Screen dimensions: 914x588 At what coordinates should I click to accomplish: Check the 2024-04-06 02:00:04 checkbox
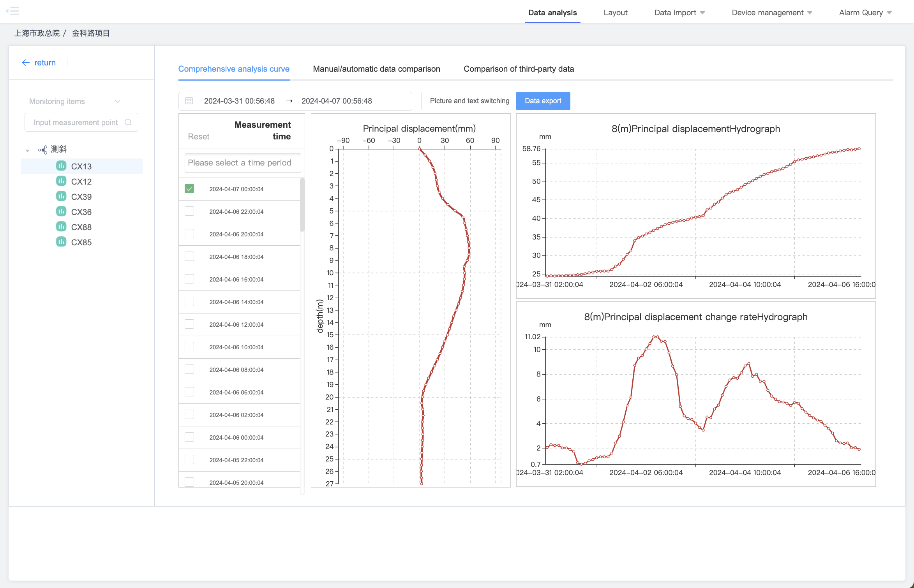coord(189,415)
